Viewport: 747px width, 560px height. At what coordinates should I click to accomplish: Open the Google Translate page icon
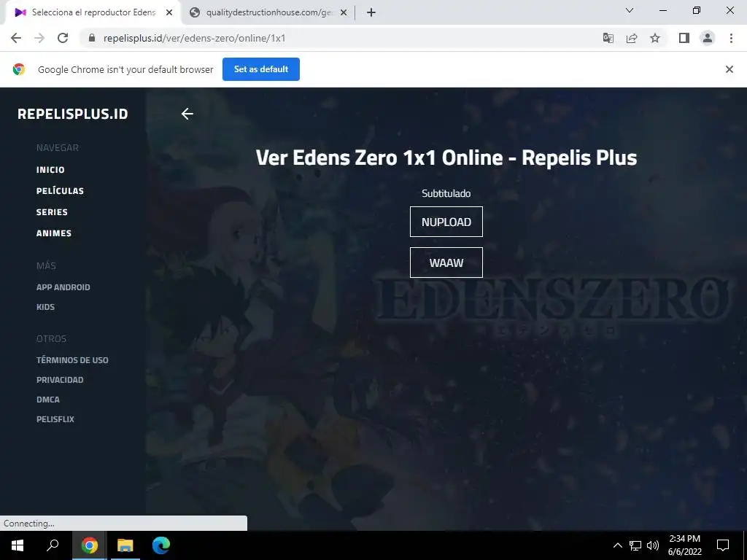[x=608, y=38]
